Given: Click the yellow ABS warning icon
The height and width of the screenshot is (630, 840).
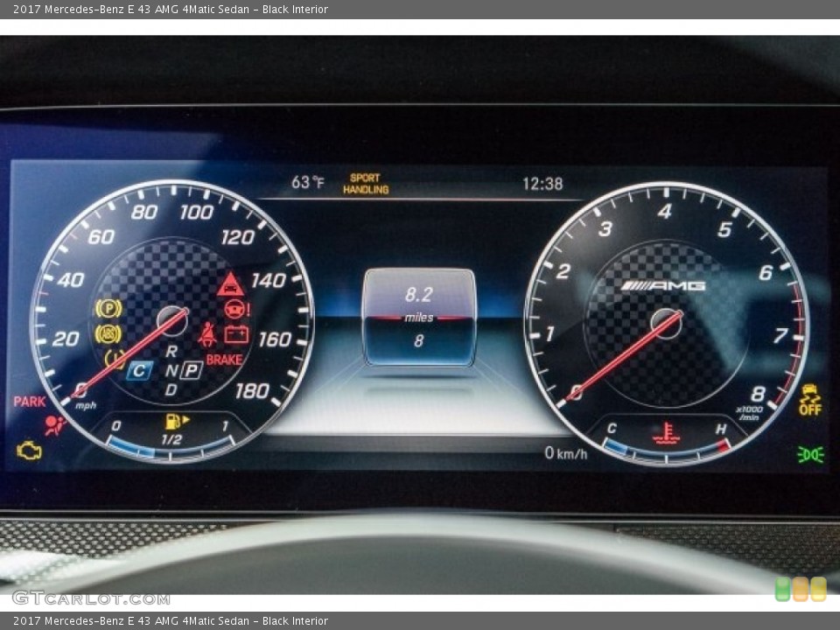Looking at the screenshot, I should click(108, 333).
